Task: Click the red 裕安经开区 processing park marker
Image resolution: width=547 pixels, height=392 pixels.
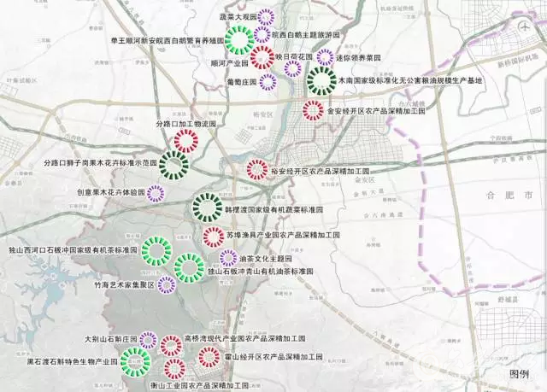Action: (x=256, y=170)
